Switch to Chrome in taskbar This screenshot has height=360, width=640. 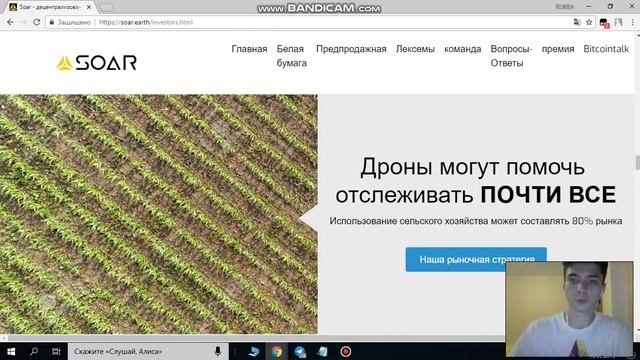click(x=277, y=351)
